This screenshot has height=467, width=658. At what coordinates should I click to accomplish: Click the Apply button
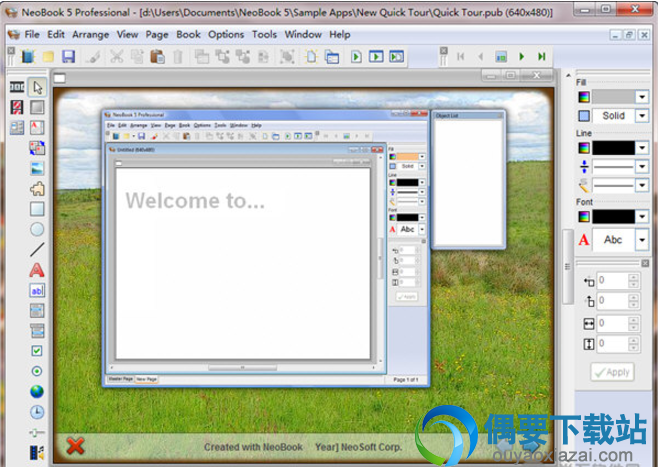point(612,372)
